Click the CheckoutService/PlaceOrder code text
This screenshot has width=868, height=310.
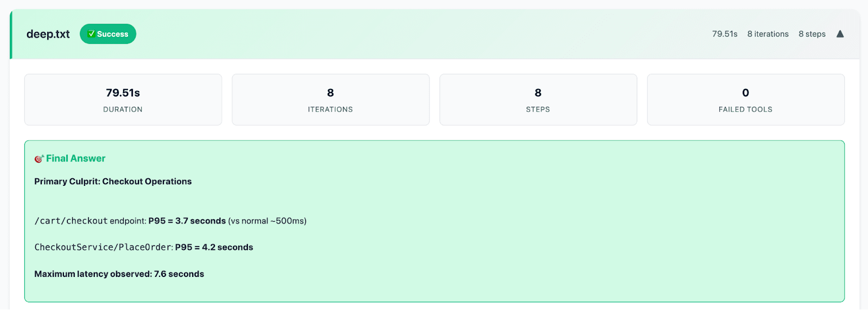(x=104, y=248)
